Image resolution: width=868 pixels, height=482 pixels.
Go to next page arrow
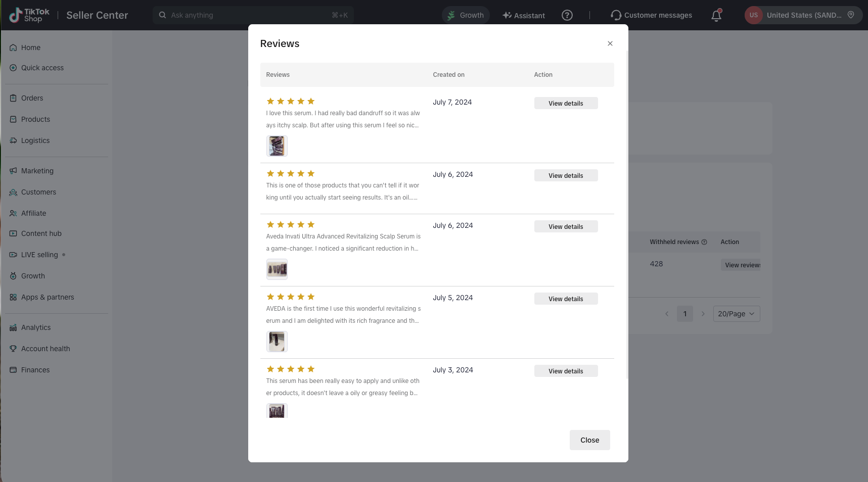pyautogui.click(x=703, y=314)
